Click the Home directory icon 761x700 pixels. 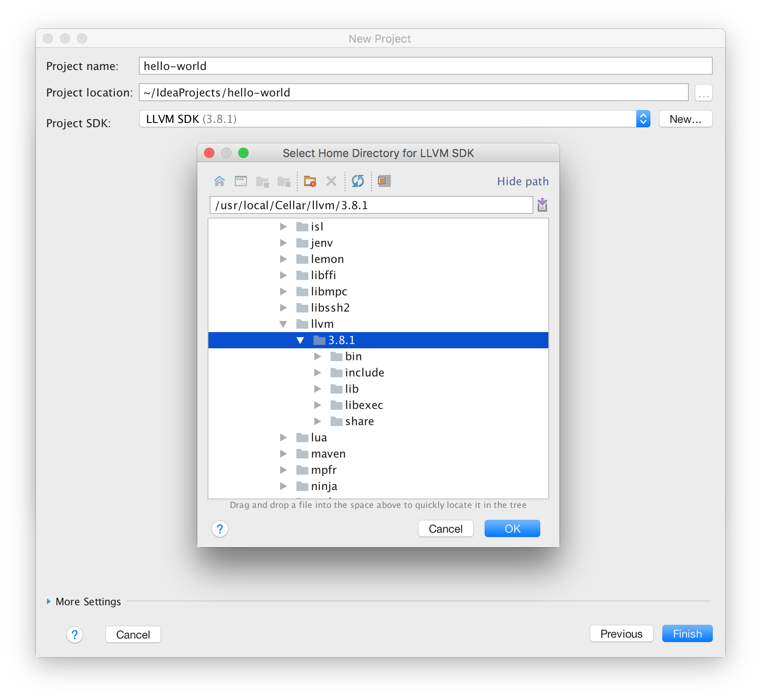pos(220,181)
